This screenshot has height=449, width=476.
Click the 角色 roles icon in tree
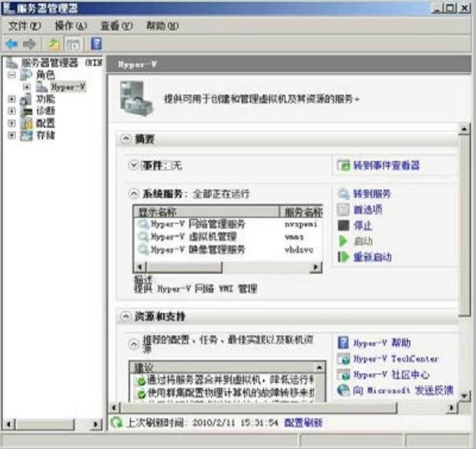(26, 75)
